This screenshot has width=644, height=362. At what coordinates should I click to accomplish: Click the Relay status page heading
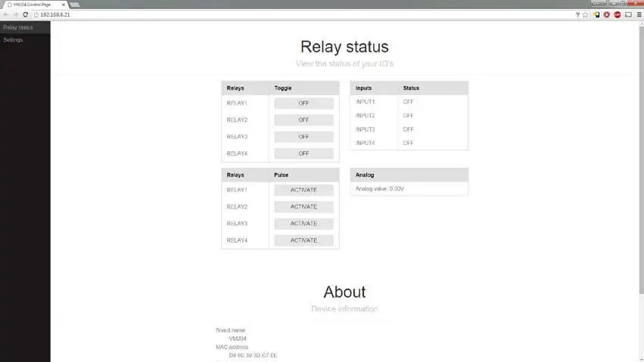click(344, 47)
